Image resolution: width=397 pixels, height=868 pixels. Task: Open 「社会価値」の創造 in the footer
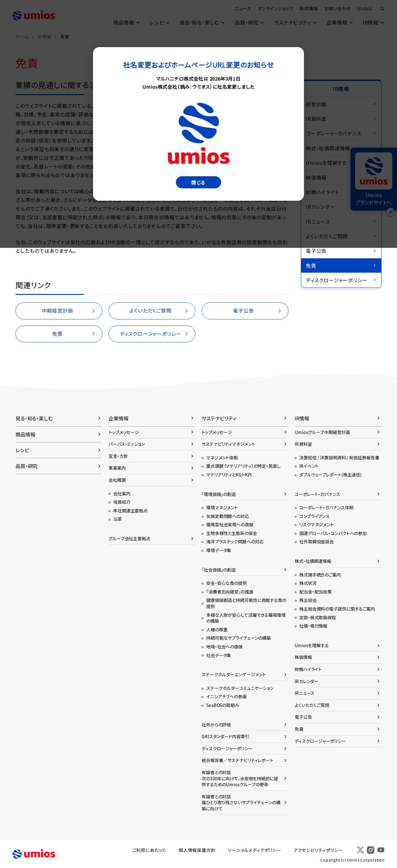pyautogui.click(x=245, y=570)
